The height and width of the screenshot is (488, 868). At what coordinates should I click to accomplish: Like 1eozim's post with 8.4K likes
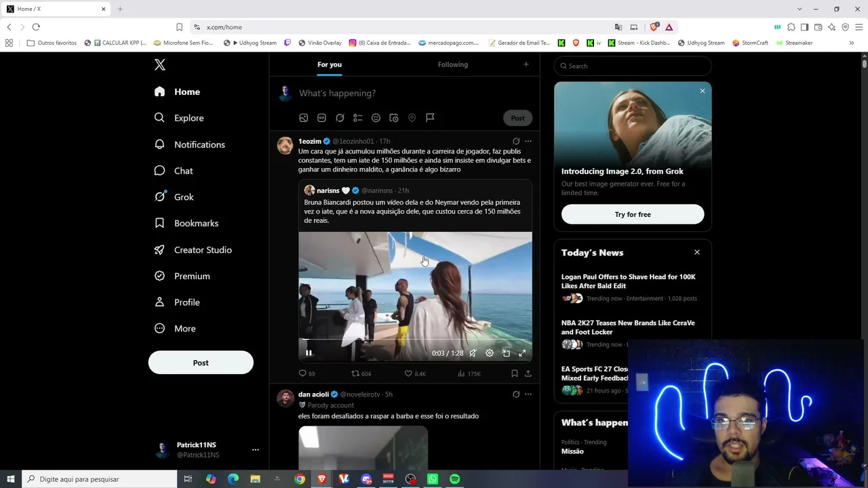coord(415,373)
